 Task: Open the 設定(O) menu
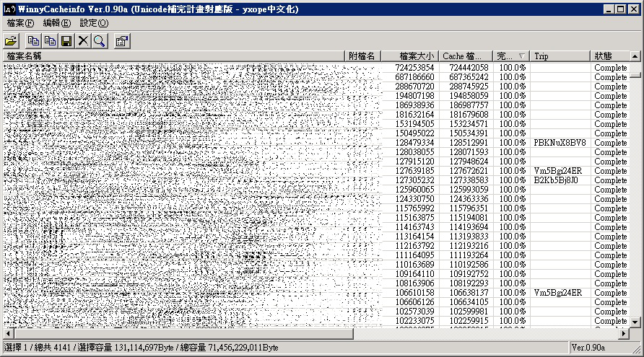[94, 23]
